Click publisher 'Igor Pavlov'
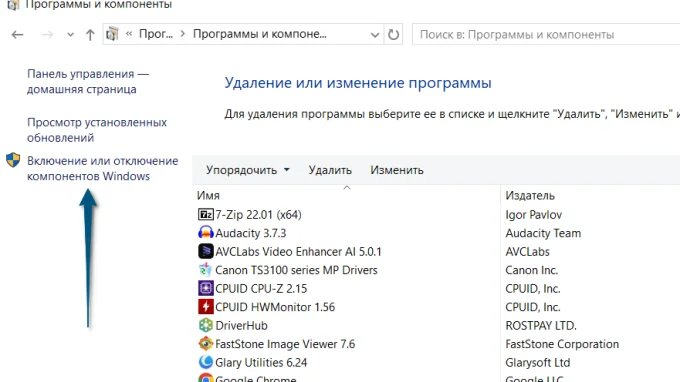Screen dimensions: 680x382 coord(533,215)
